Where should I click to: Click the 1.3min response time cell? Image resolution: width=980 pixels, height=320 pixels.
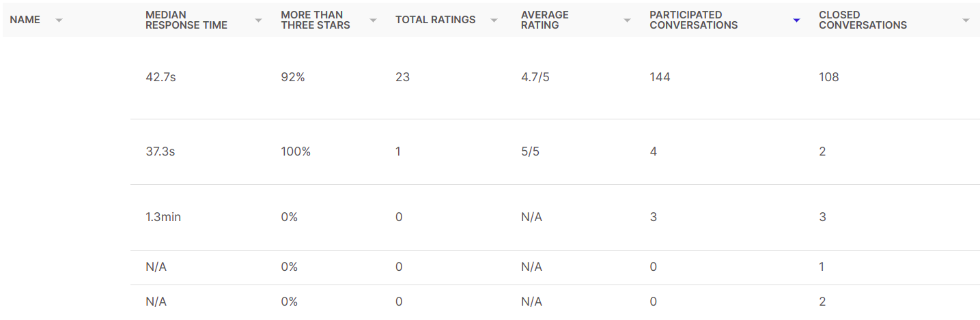163,217
